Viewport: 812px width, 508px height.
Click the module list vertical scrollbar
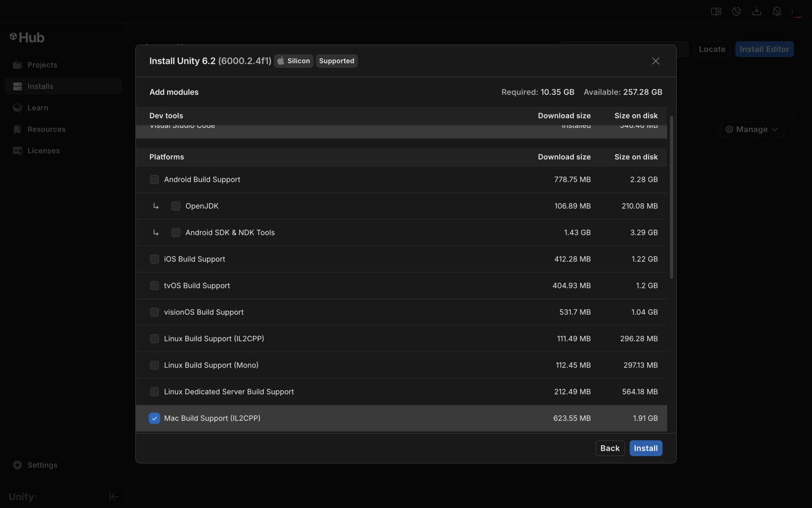pyautogui.click(x=671, y=198)
